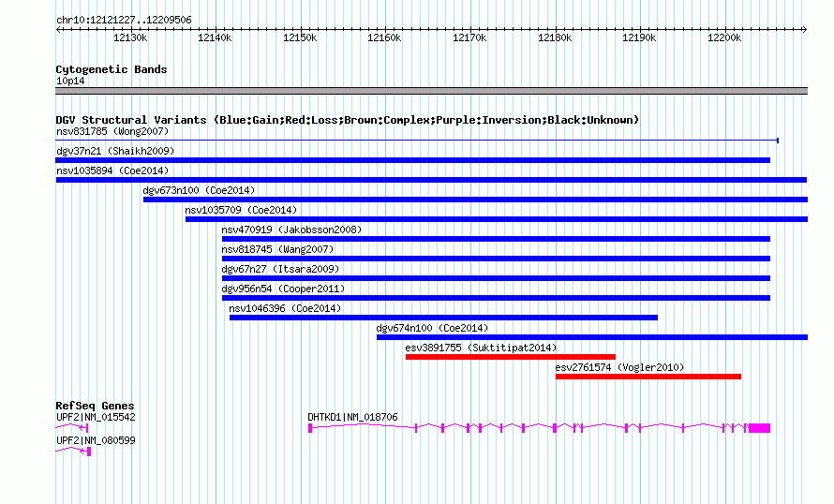This screenshot has width=834, height=504.
Task: Click the 12130k ruler tick label
Action: [129, 37]
